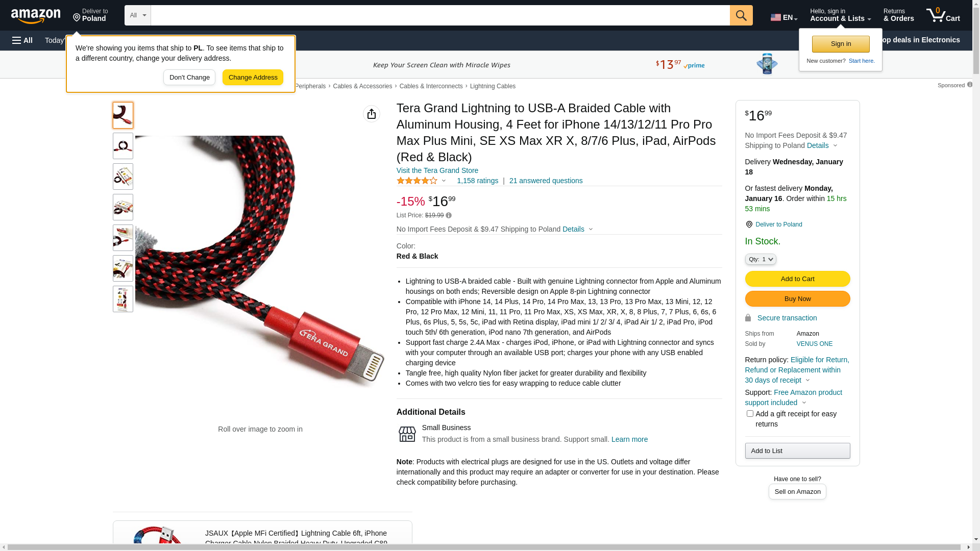This screenshot has height=551, width=980.
Task: Open the All hamburger menu
Action: (x=22, y=40)
